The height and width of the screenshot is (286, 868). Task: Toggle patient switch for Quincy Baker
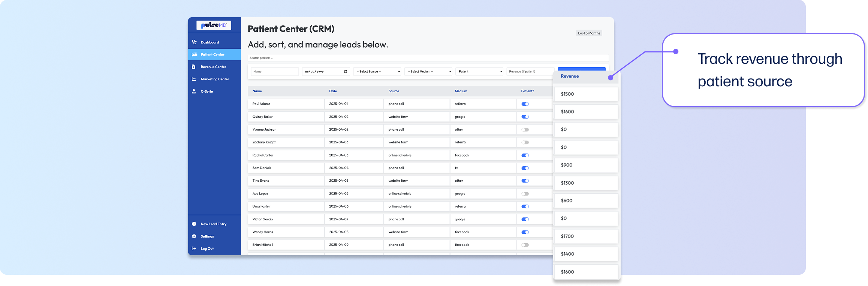tap(525, 117)
